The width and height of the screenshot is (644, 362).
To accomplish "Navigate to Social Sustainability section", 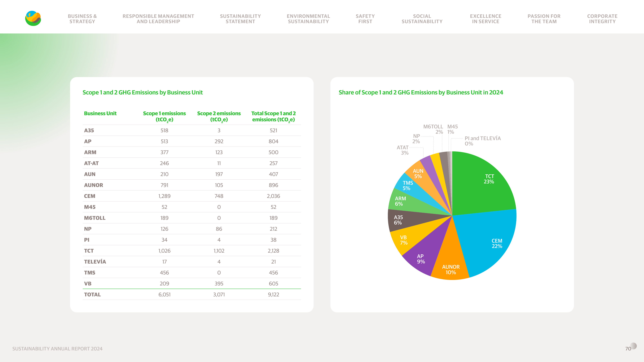I will (422, 19).
